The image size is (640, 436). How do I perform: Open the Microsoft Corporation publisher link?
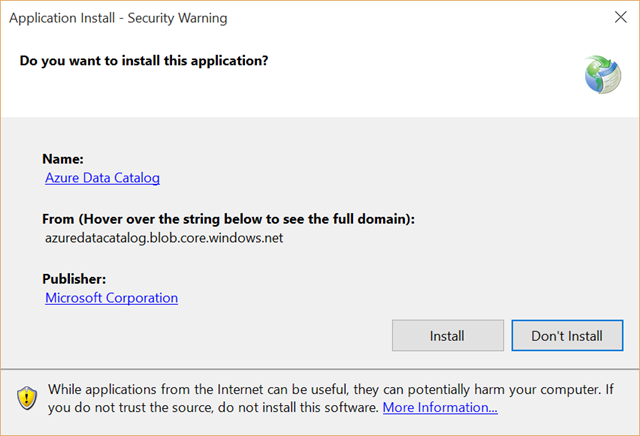tap(111, 298)
